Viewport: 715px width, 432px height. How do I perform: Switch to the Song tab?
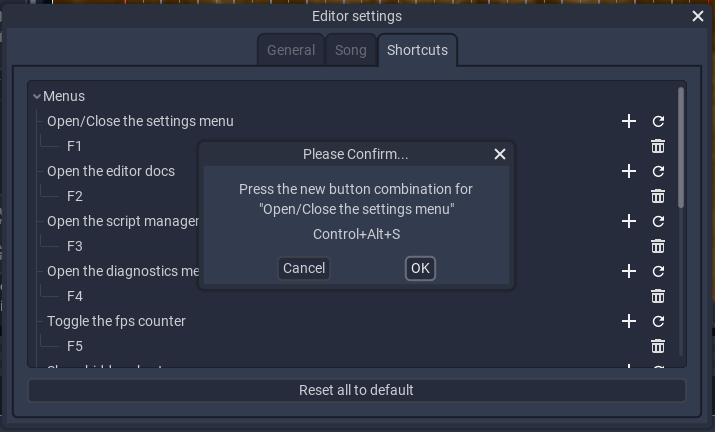[351, 50]
